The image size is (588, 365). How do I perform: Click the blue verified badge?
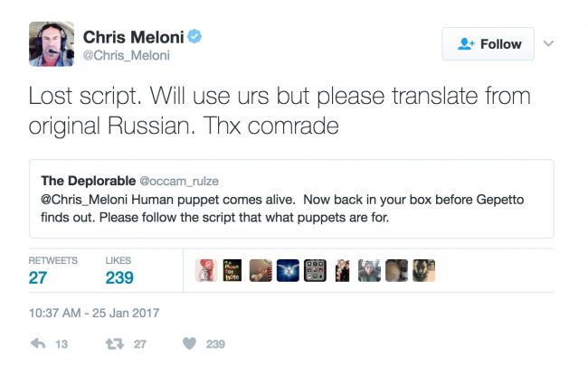click(x=194, y=37)
